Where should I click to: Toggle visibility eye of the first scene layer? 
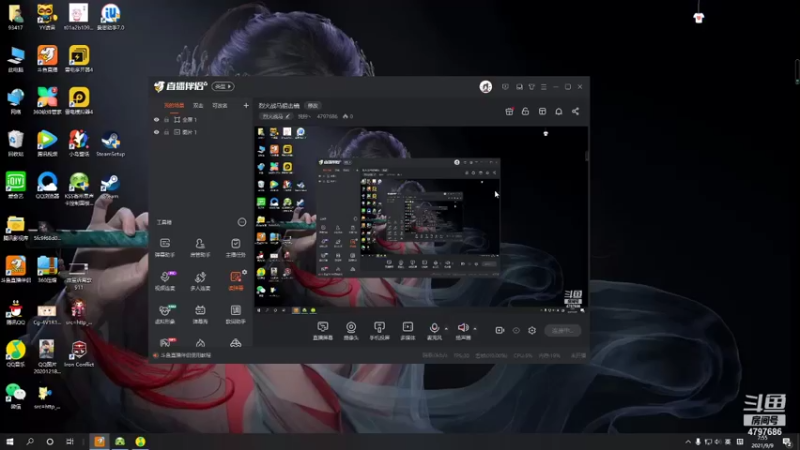pyautogui.click(x=157, y=120)
